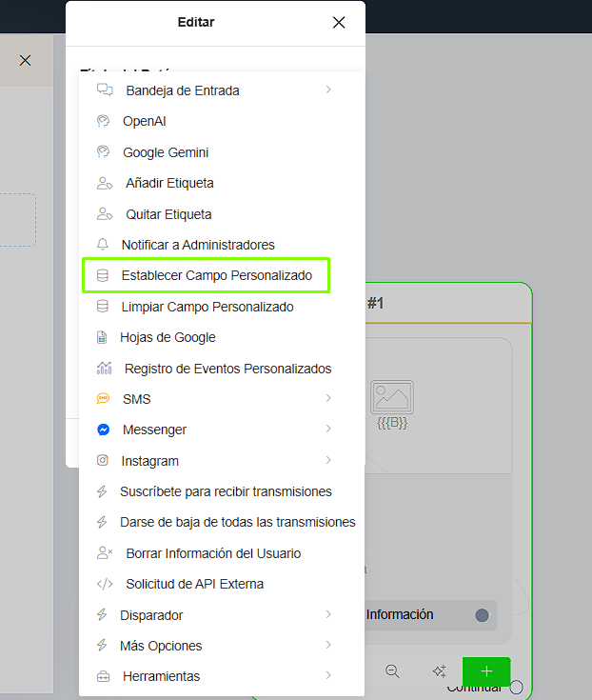Click the Información button in card #1
592x700 pixels.
431,615
